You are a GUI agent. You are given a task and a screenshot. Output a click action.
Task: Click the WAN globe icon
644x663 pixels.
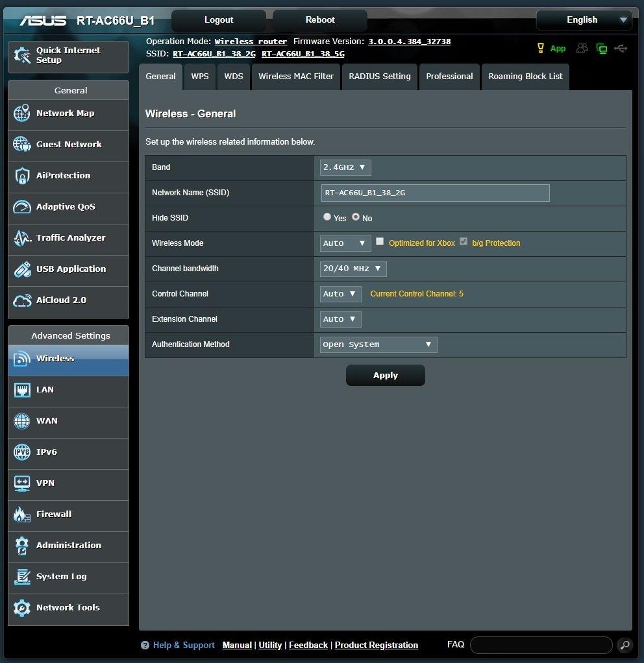click(x=22, y=421)
